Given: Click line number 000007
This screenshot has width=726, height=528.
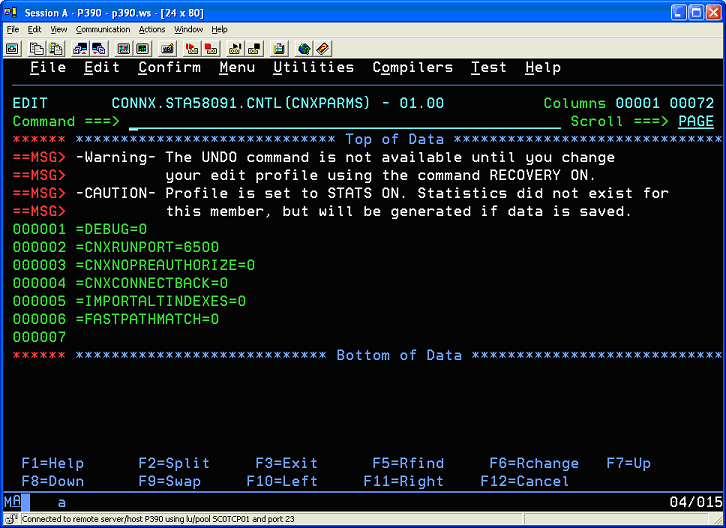Looking at the screenshot, I should click(x=39, y=337).
